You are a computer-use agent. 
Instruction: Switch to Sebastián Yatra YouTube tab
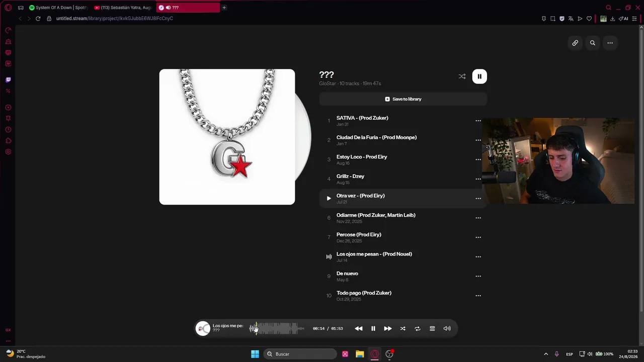[123, 8]
